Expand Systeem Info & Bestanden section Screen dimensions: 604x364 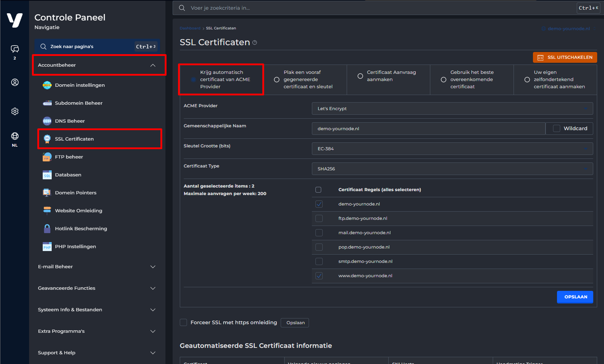coord(97,310)
